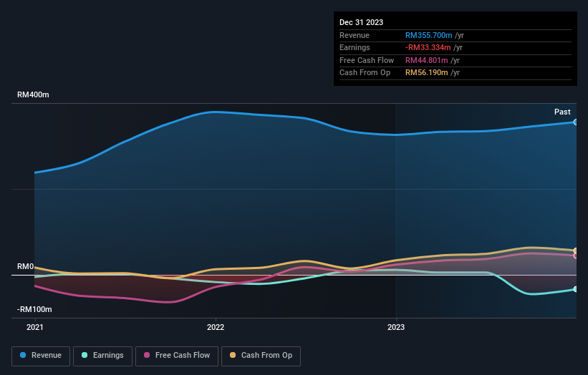Click the Earnings endpoint marker on the teal line
588x375 pixels.
coord(575,289)
